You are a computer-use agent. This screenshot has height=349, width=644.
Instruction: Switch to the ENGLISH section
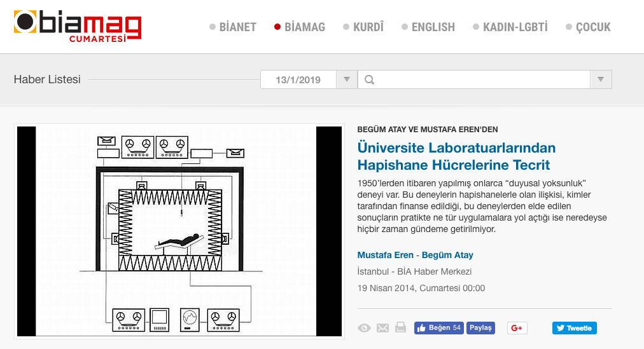point(428,27)
